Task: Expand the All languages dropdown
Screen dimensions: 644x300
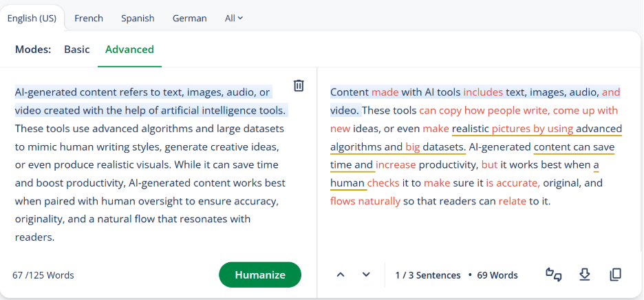Action: (234, 19)
